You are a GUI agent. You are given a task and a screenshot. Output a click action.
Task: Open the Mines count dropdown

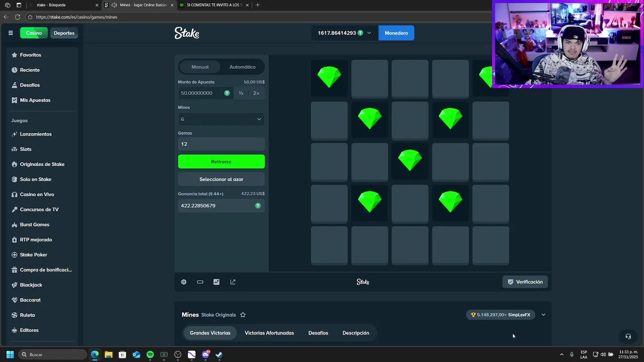(221, 119)
